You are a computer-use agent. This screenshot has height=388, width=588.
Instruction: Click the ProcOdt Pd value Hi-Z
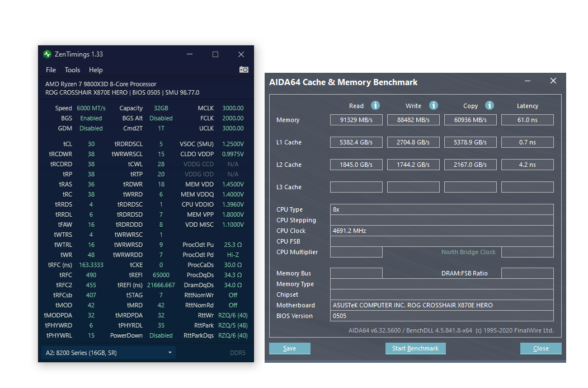tap(233, 255)
